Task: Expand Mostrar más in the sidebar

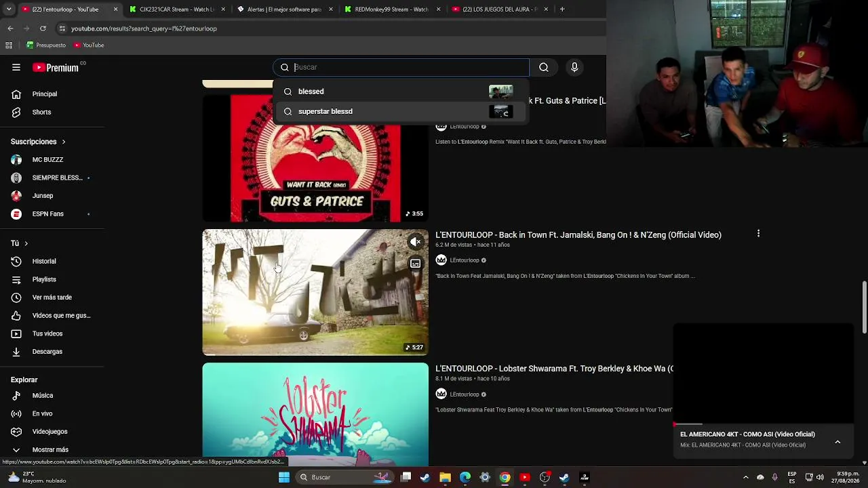Action: pyautogui.click(x=52, y=449)
